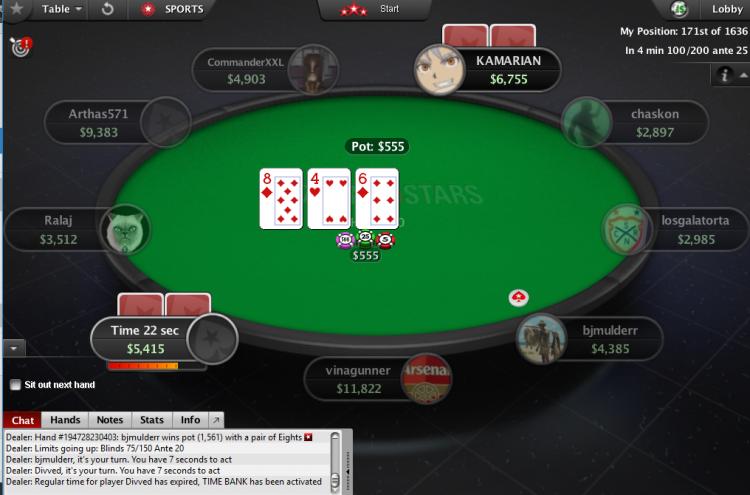Open the target challenge icon with alert badge

[x=21, y=47]
